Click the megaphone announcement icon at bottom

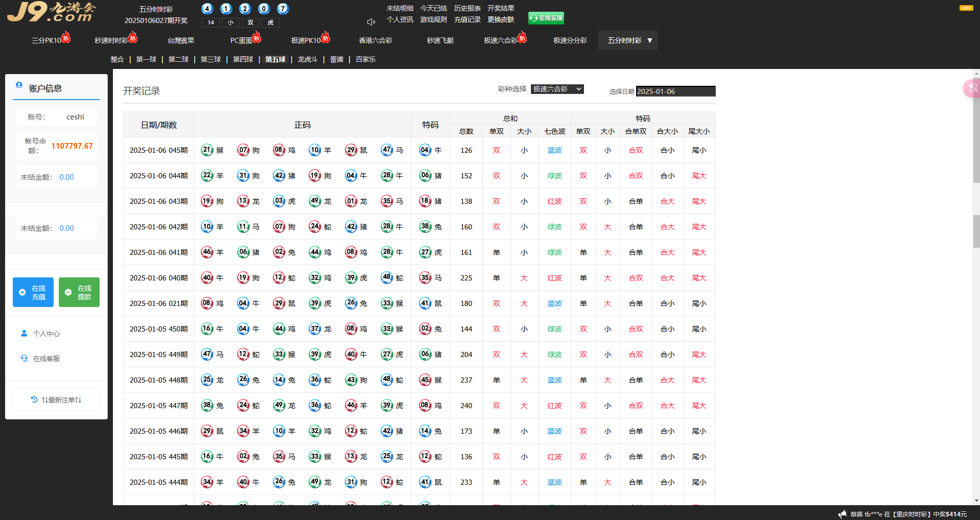tap(842, 514)
